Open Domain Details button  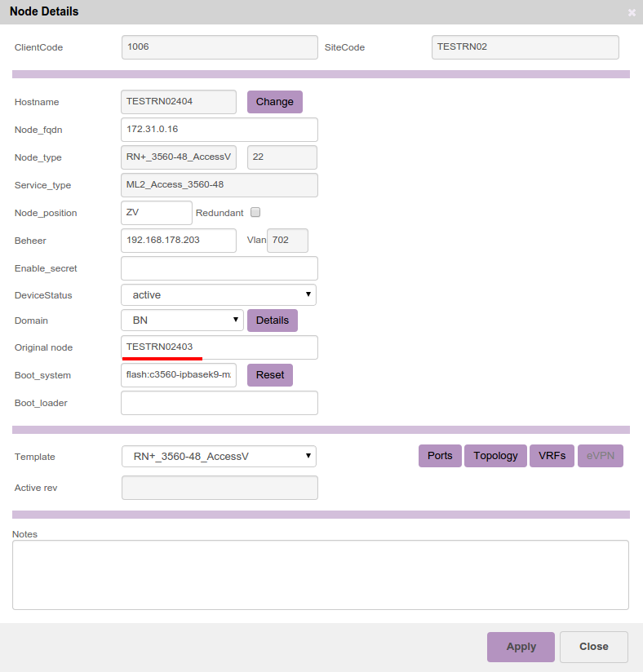pos(272,321)
